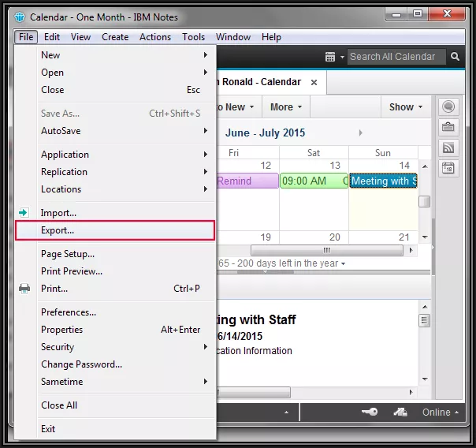
Task: Click the status bar up arrow popup
Action: pyautogui.click(x=286, y=413)
